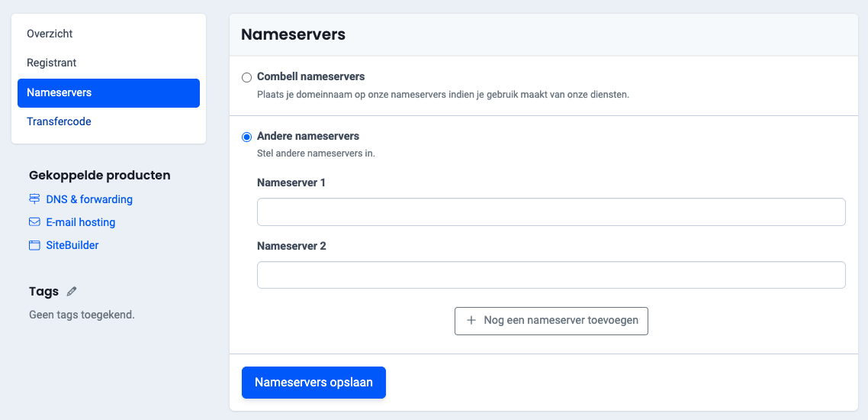868x420 pixels.
Task: Select the Andere nameservers radio button
Action: (246, 137)
